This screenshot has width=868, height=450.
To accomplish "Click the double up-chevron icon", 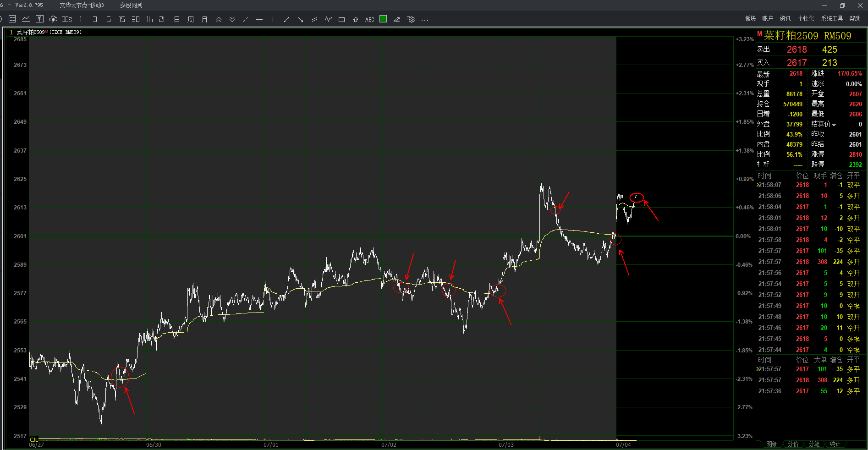I will pyautogui.click(x=219, y=19).
